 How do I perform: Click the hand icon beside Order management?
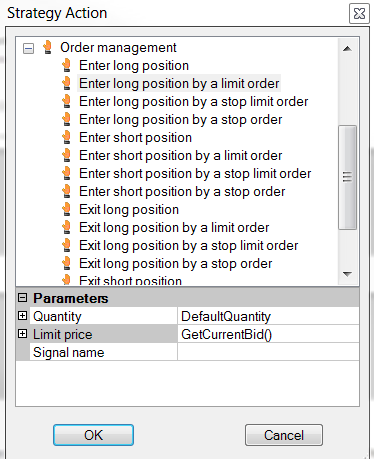tap(47, 47)
